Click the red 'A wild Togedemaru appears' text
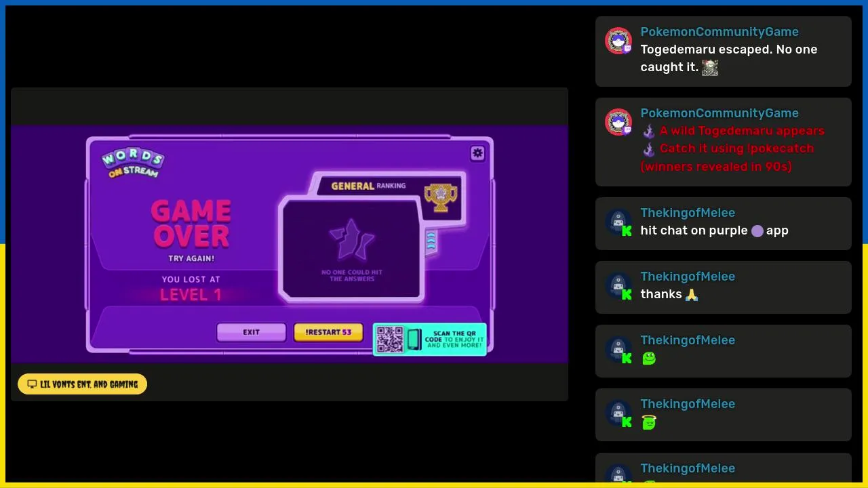The image size is (868, 488). point(742,131)
